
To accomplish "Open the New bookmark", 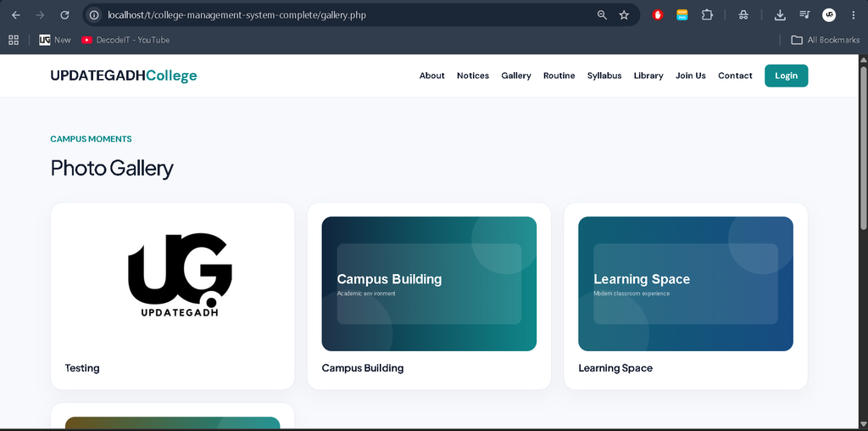I will 55,40.
